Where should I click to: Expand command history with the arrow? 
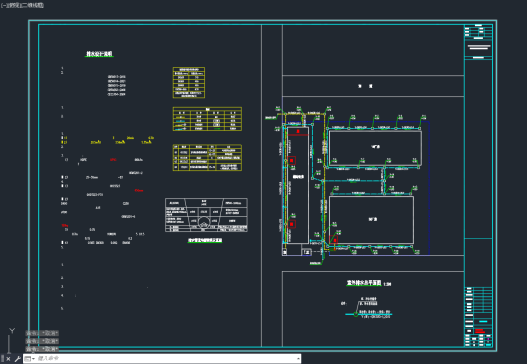(x=298, y=359)
